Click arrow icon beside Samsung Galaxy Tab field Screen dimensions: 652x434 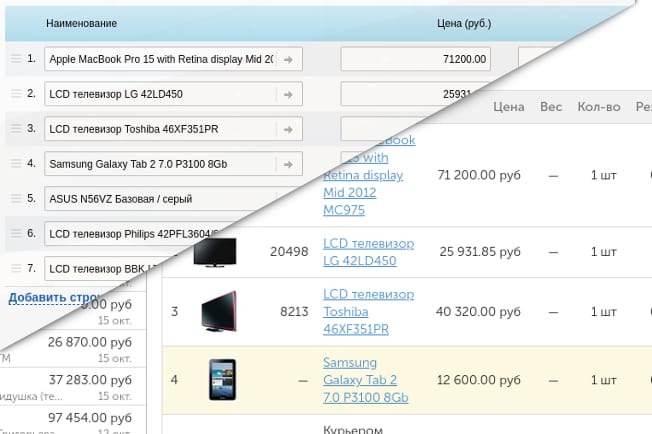point(288,164)
